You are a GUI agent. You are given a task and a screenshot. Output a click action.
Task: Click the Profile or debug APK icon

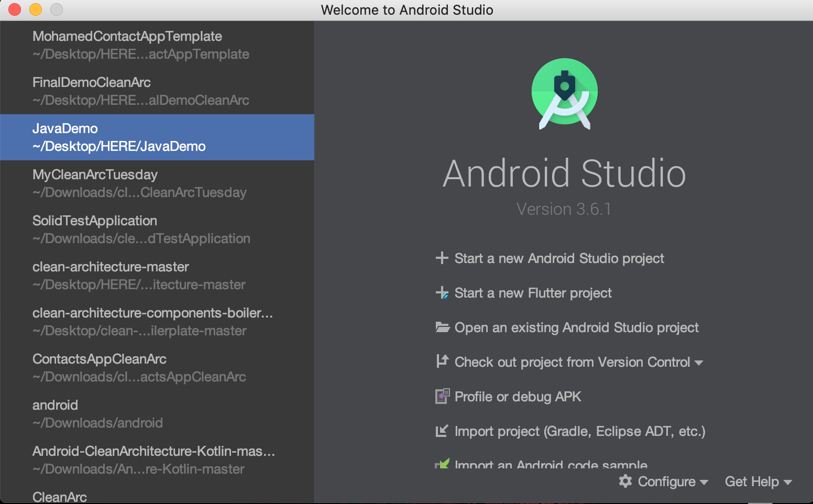pos(442,397)
